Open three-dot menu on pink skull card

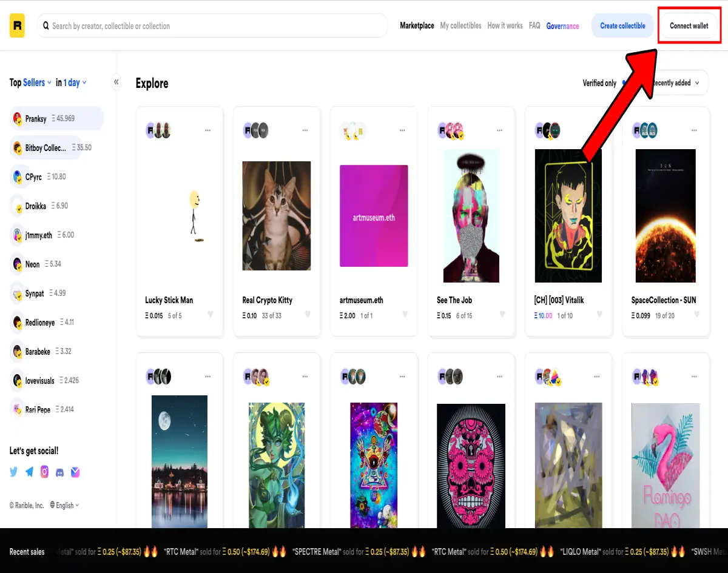[499, 377]
